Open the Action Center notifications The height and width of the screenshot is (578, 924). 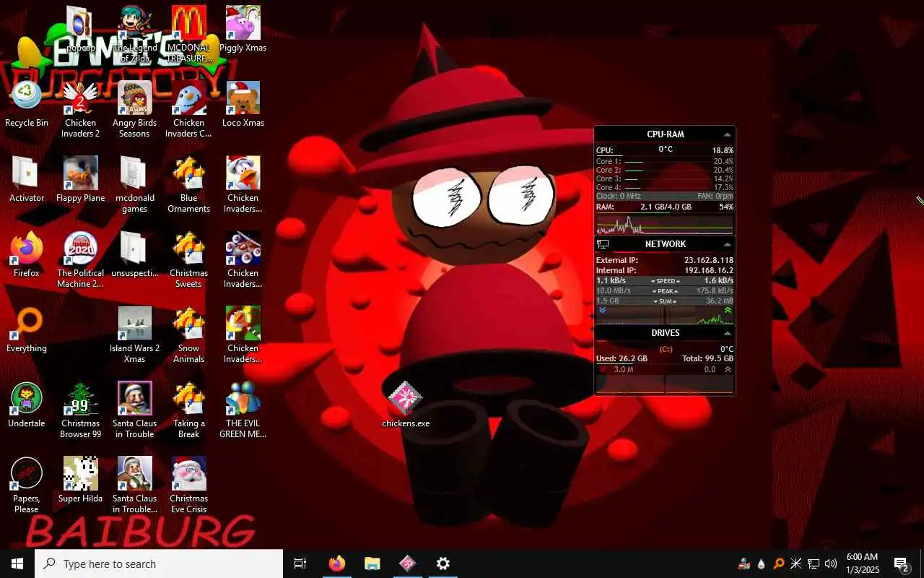(x=901, y=564)
